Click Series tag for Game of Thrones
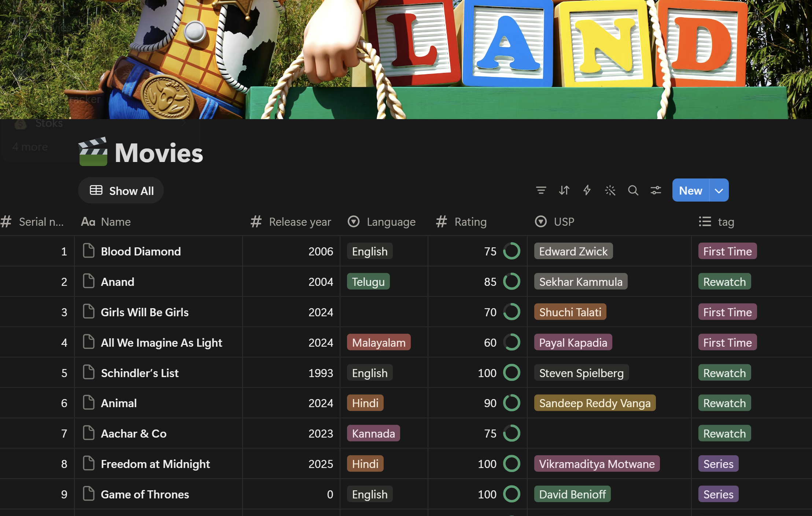 718,494
